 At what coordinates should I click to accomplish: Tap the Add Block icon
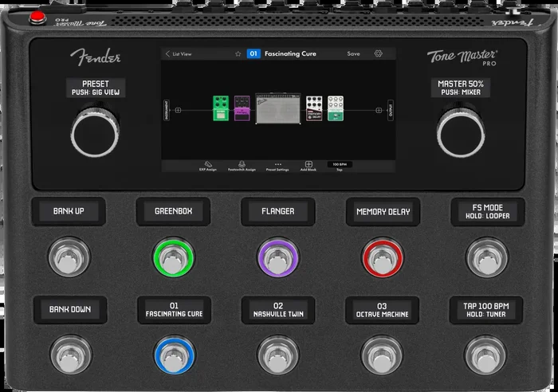308,166
